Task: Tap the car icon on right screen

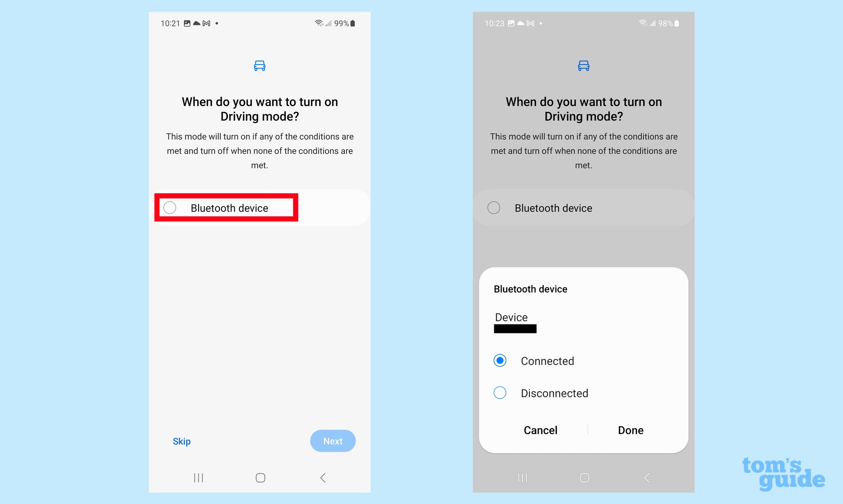Action: click(x=584, y=65)
